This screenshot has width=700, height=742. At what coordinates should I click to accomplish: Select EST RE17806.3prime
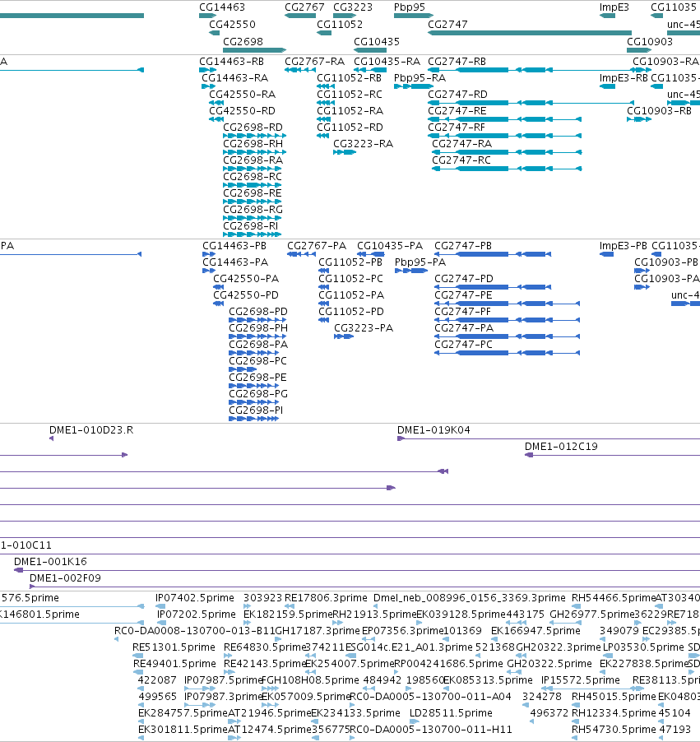[326, 598]
